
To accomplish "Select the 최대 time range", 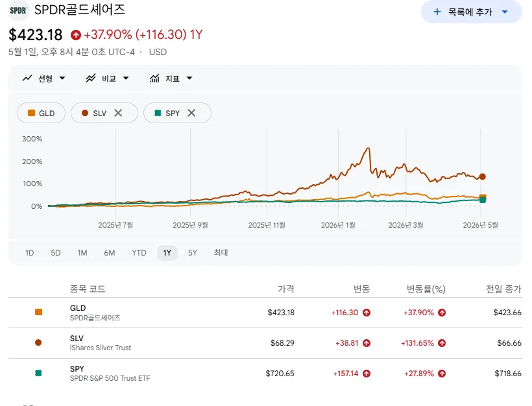I will (221, 253).
